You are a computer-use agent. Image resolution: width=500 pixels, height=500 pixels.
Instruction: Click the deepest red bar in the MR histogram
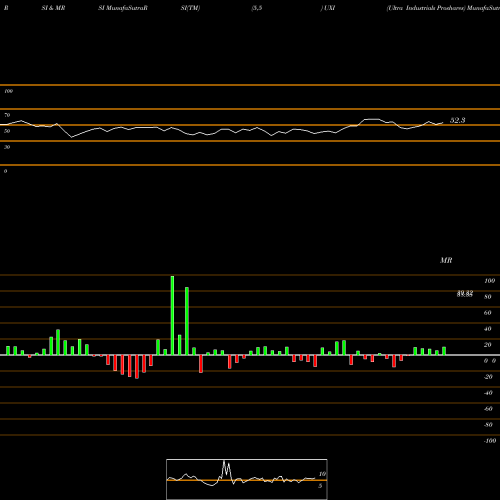tap(137, 367)
